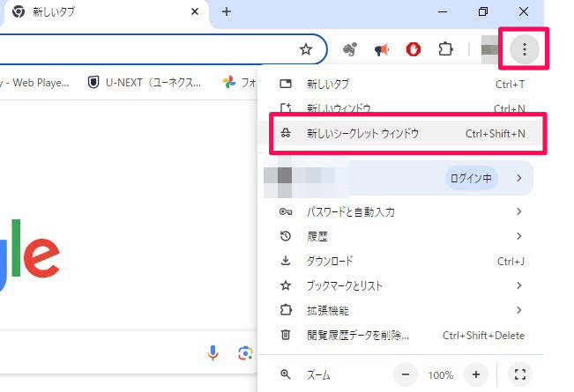The image size is (574, 392).
Task: Click the red adblock extension icon
Action: pyautogui.click(x=414, y=50)
